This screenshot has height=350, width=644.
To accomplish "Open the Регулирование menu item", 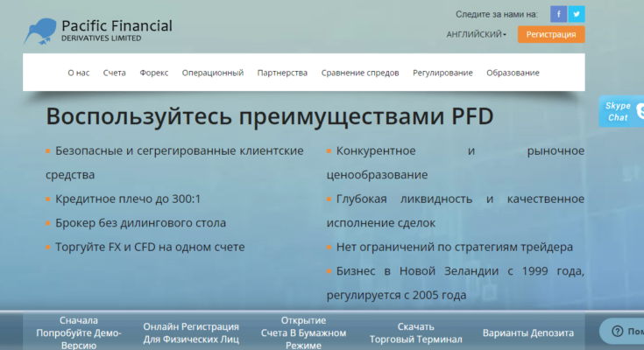I will point(442,73).
